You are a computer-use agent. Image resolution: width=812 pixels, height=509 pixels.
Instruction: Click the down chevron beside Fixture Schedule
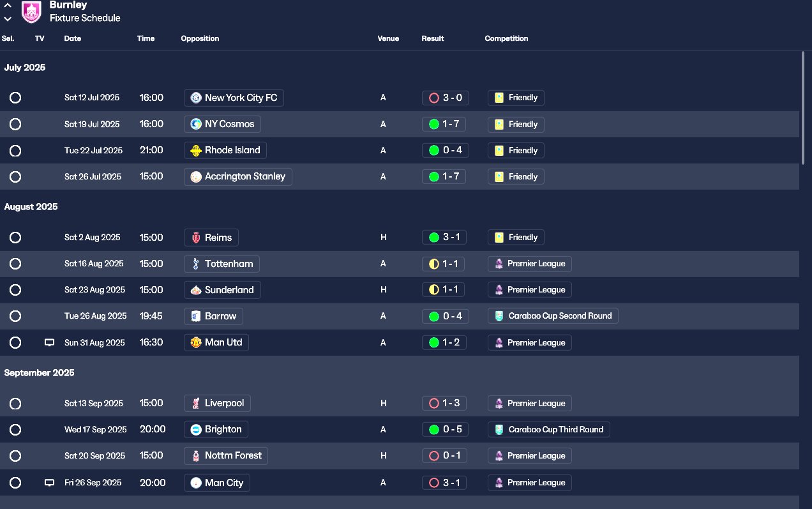pos(8,19)
